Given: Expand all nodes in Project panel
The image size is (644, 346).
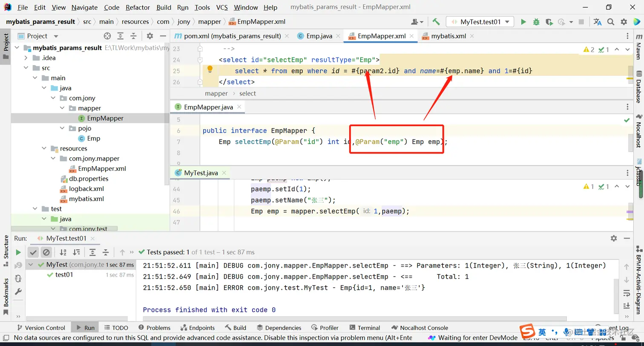Looking at the screenshot, I should coord(121,36).
